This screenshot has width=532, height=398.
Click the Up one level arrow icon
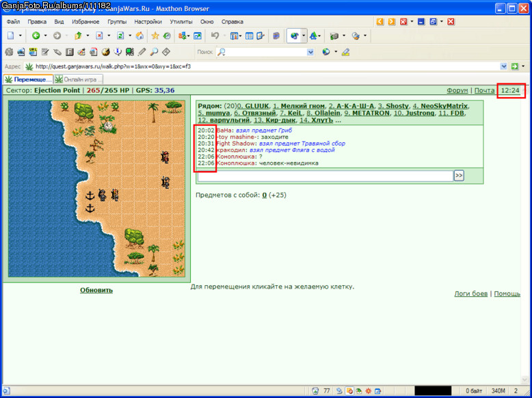tap(79, 36)
